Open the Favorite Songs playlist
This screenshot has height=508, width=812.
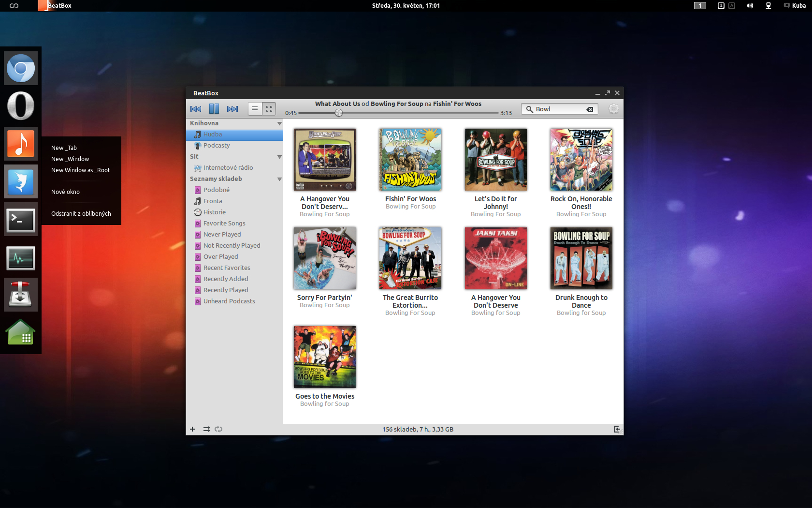coord(234,224)
